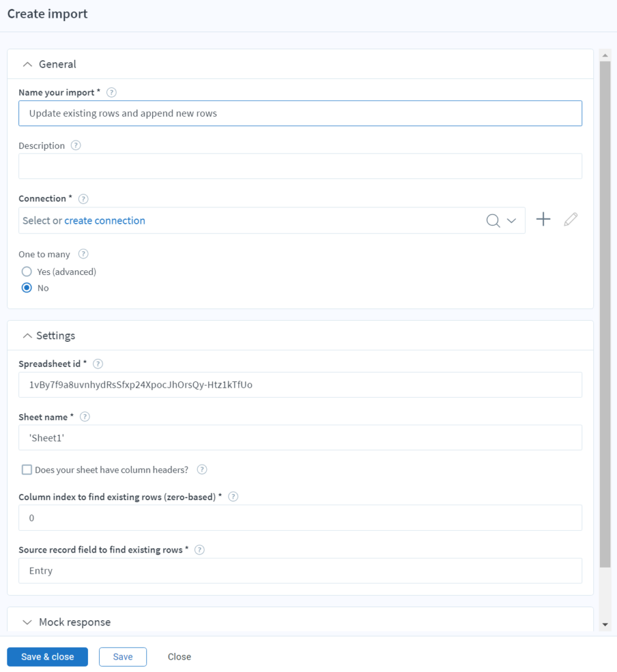Click the Spreadsheet id field
This screenshot has width=617, height=672.
300,385
